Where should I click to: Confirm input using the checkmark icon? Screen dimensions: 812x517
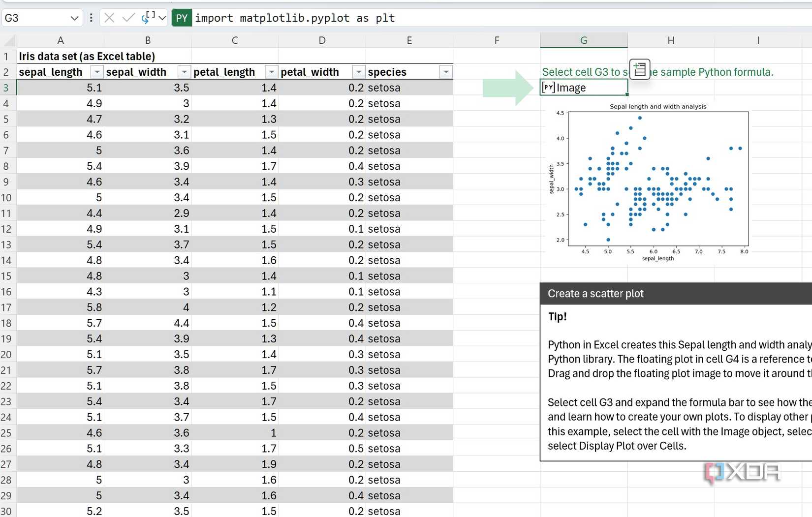(x=128, y=18)
